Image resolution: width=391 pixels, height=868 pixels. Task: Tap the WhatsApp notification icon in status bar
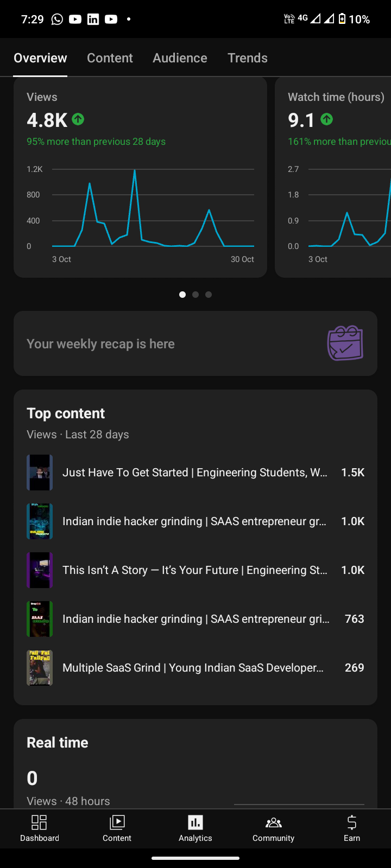click(x=57, y=20)
